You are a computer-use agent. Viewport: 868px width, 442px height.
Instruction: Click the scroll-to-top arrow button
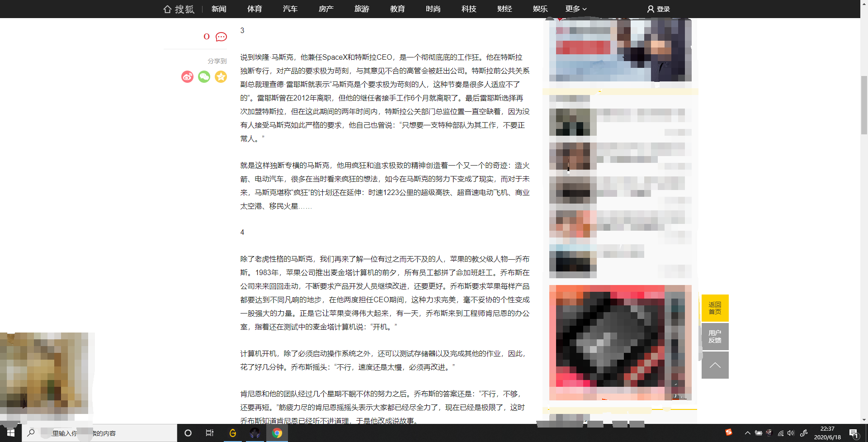(x=715, y=365)
